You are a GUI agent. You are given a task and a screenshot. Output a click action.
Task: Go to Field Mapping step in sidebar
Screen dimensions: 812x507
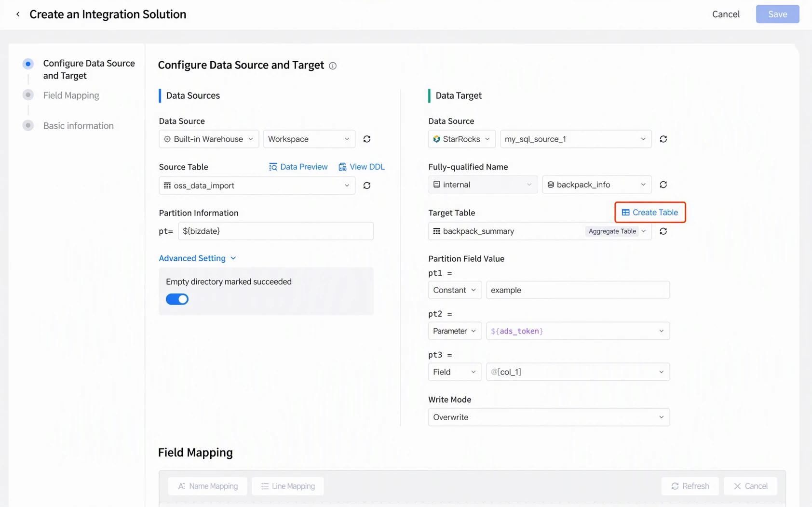[71, 95]
